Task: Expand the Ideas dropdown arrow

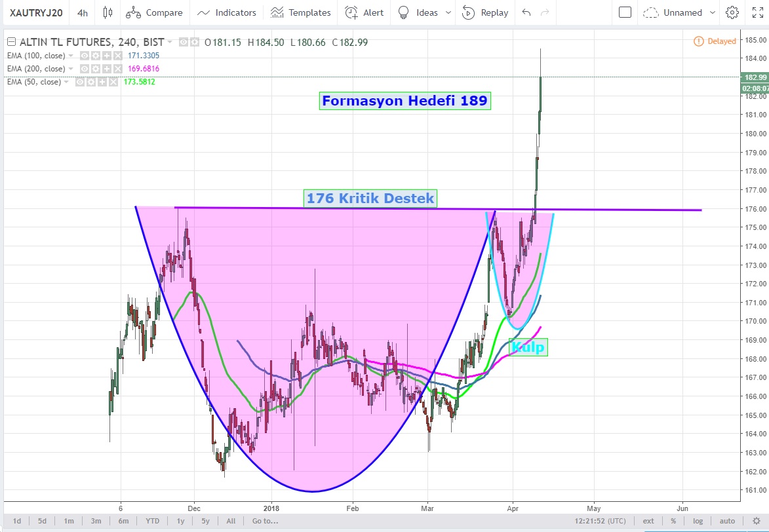Action: point(448,12)
